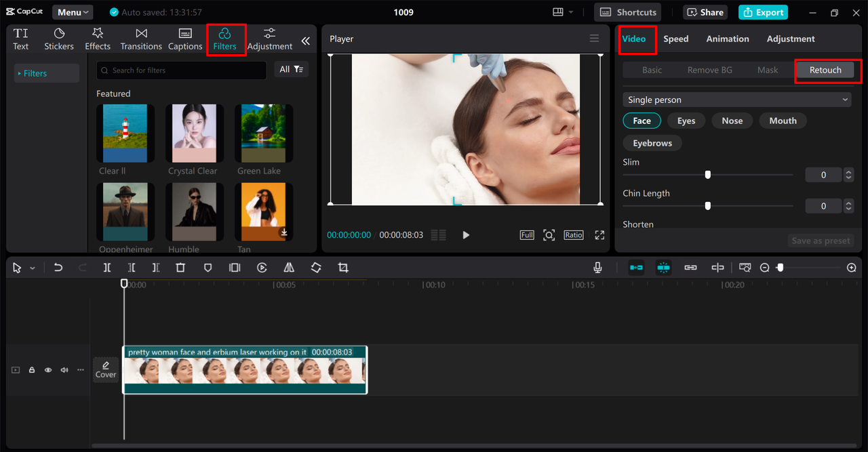Switch to the Animation tab
868x452 pixels.
(x=728, y=39)
